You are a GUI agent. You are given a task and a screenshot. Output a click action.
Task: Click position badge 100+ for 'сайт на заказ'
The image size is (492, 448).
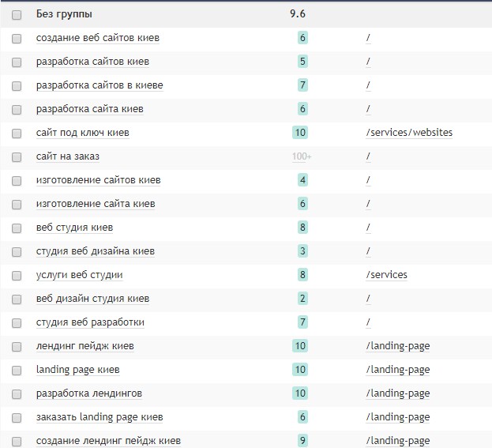pos(302,156)
